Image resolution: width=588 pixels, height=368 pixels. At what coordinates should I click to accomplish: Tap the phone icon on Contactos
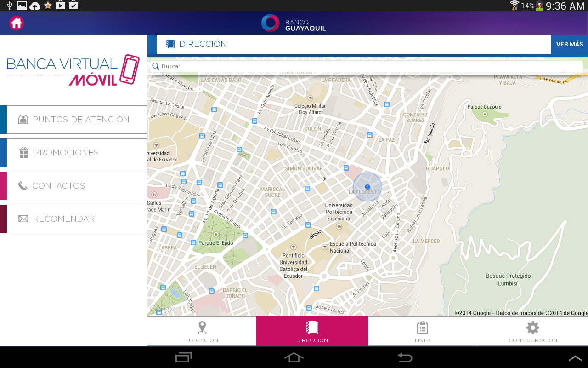[23, 186]
